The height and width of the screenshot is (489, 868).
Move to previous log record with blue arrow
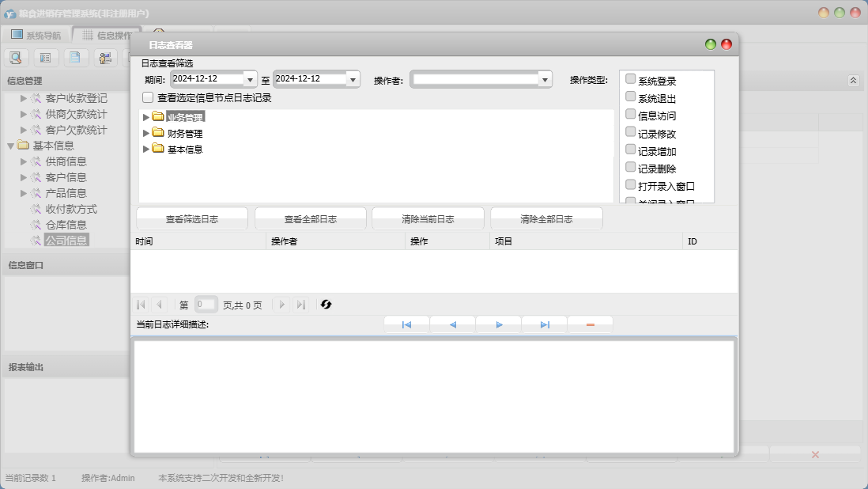(x=452, y=325)
